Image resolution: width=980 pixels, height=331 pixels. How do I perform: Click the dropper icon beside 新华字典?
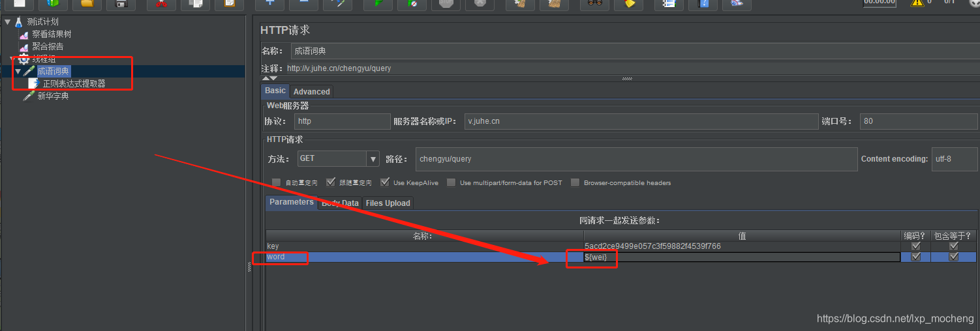(x=29, y=96)
